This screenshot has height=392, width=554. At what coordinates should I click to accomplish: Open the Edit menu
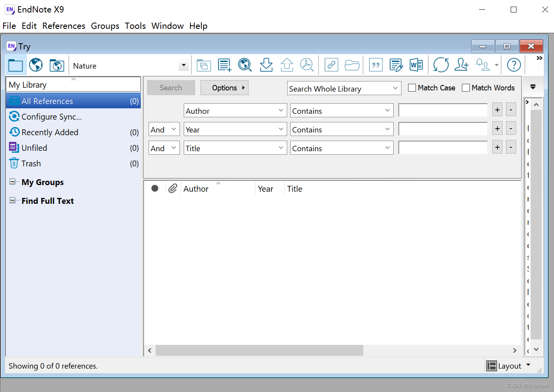(x=29, y=26)
